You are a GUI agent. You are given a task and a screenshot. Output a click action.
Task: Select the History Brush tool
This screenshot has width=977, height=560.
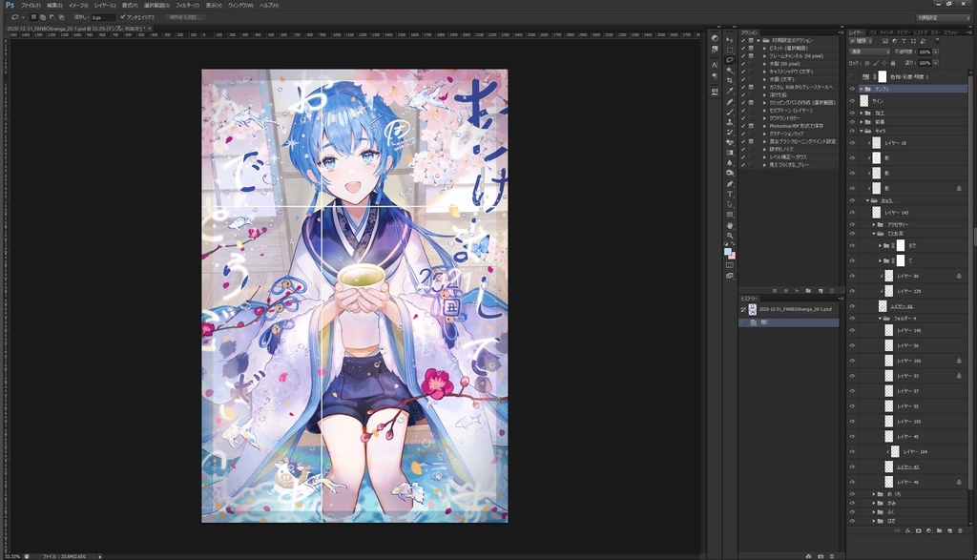[x=730, y=133]
